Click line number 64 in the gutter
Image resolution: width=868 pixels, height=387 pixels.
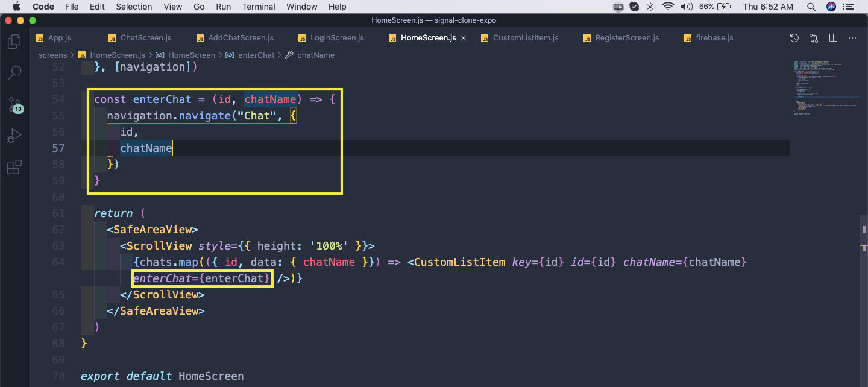click(58, 262)
